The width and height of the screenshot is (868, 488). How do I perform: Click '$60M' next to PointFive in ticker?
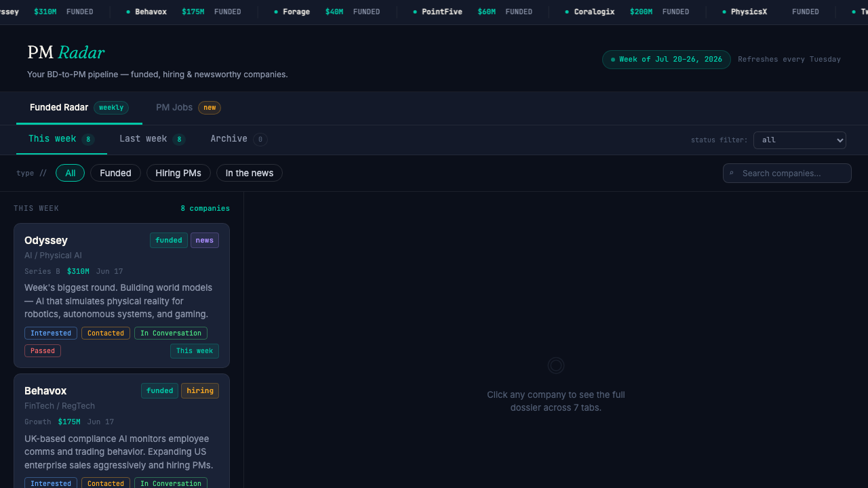point(487,12)
